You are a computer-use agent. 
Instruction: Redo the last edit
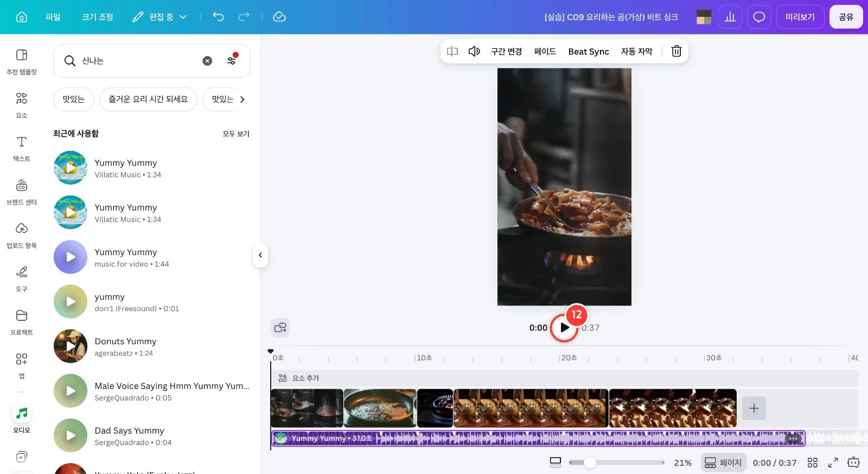pos(244,17)
